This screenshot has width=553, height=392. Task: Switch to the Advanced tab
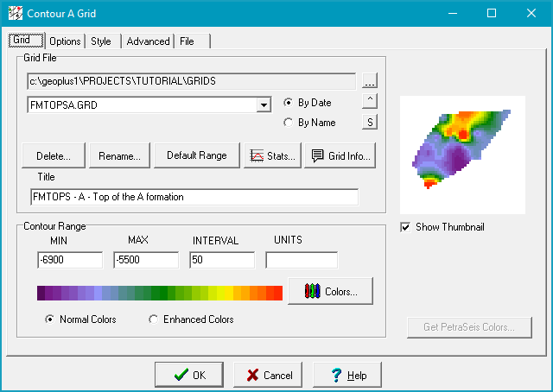pyautogui.click(x=148, y=41)
